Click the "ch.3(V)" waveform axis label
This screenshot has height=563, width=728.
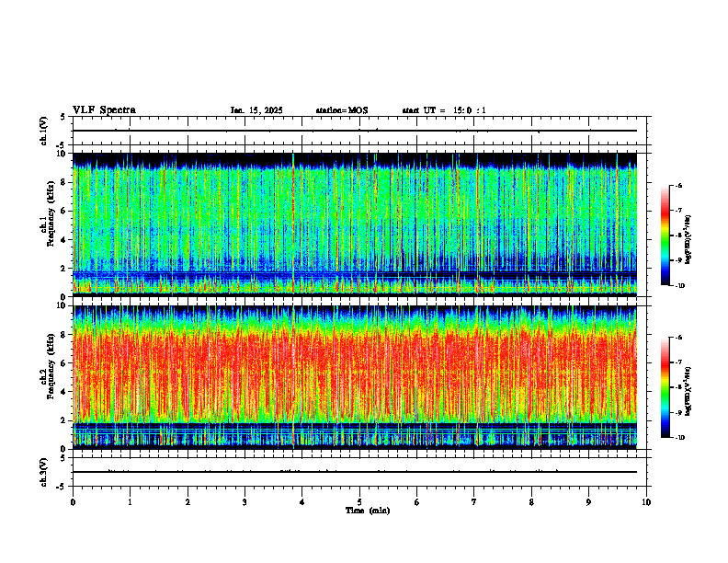click(x=44, y=472)
